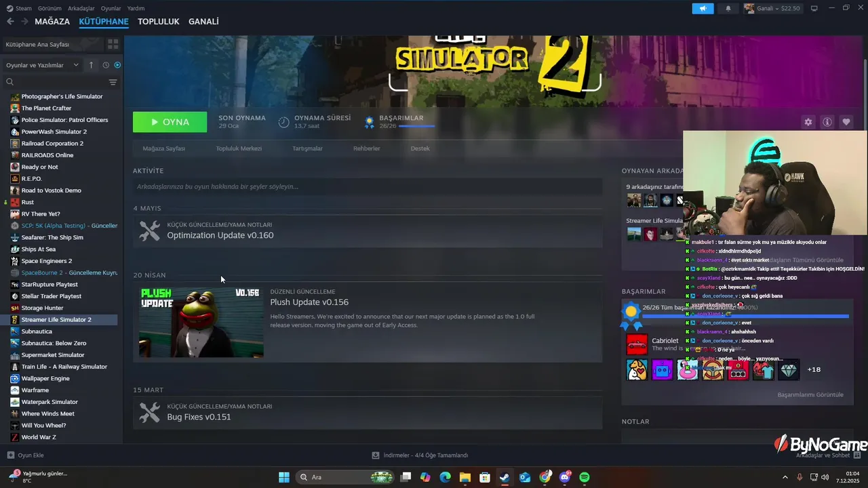Image resolution: width=868 pixels, height=488 pixels.
Task: Open the Optimization Update v0.160 news item
Action: [x=368, y=230]
